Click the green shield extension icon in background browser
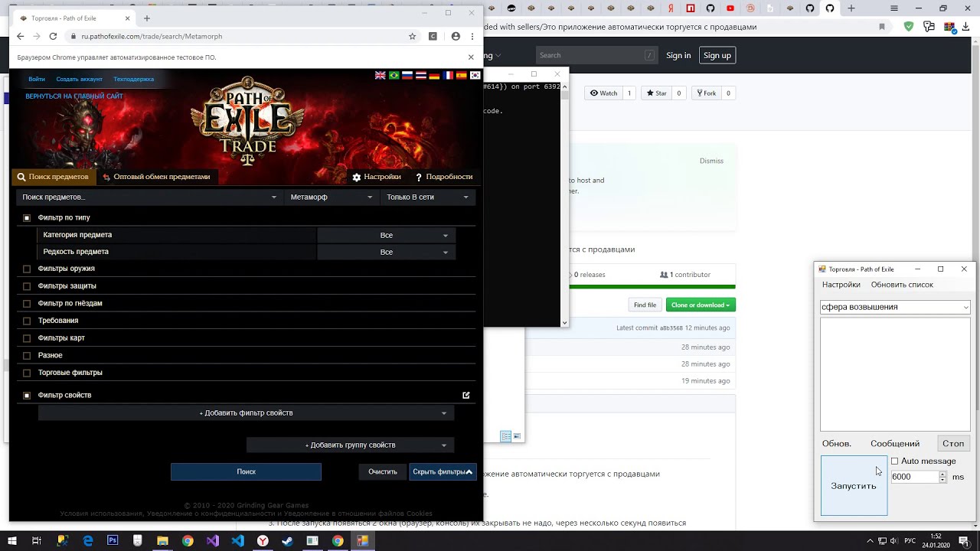Image resolution: width=980 pixels, height=551 pixels. coord(909,27)
